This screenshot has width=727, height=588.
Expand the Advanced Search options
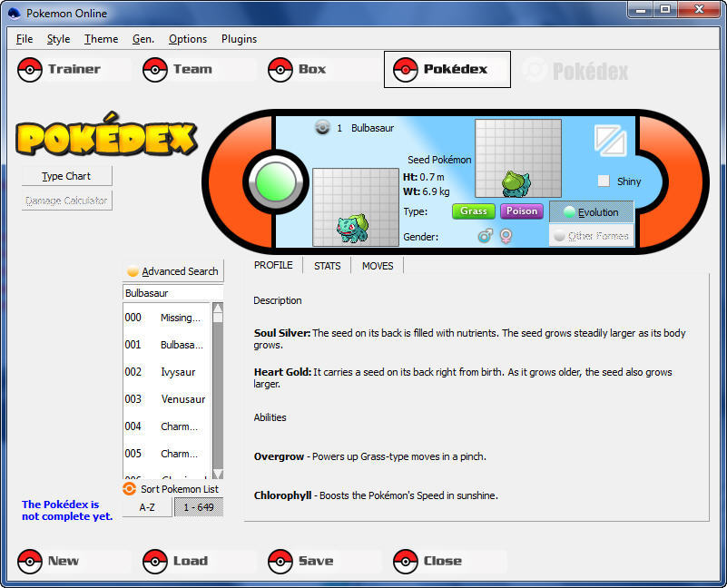point(172,271)
